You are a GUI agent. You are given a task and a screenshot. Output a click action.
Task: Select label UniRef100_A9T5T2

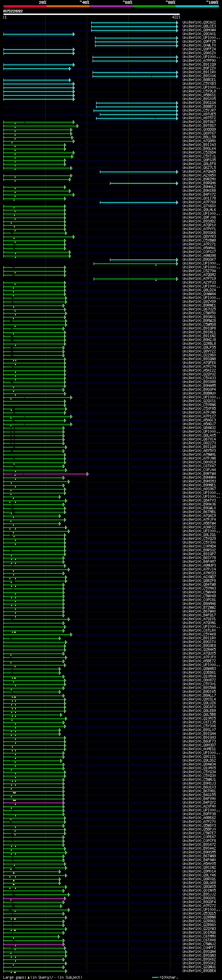click(199, 118)
